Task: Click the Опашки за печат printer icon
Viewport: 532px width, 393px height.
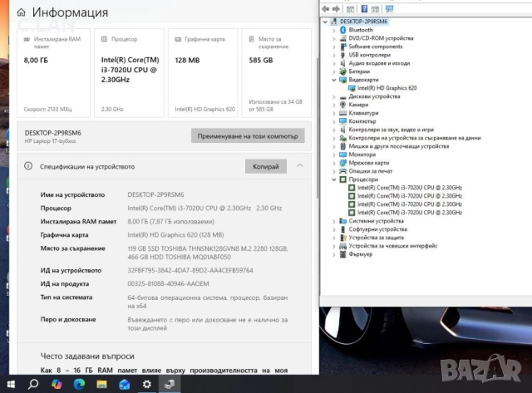Action: 343,171
